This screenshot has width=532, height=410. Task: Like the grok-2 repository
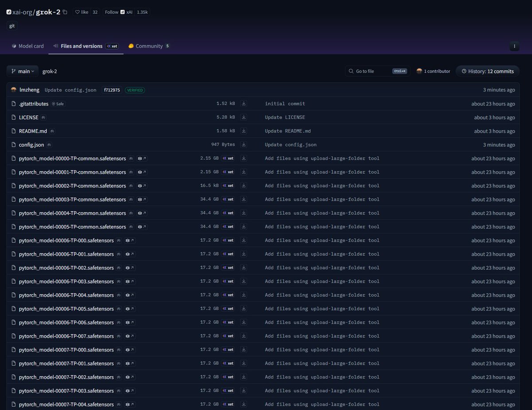[82, 12]
